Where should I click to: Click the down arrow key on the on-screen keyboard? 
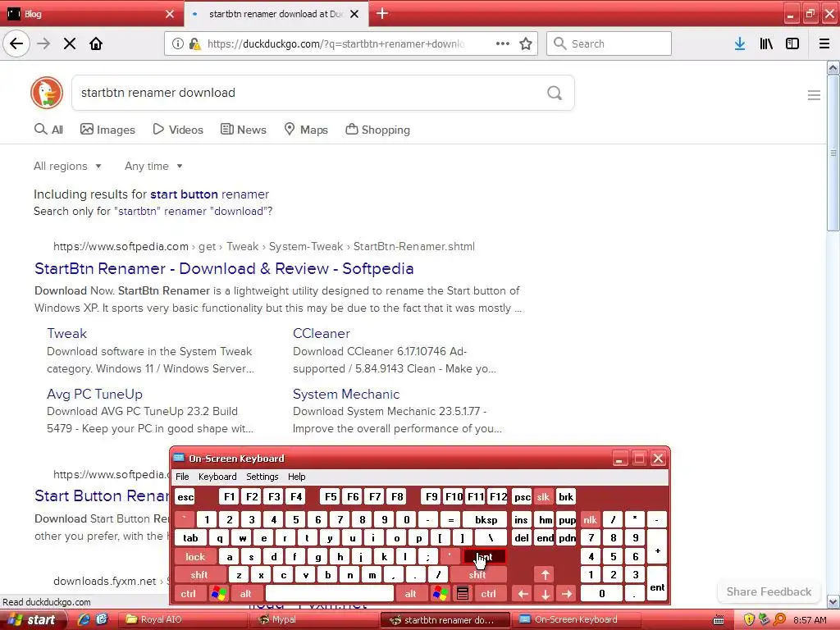(545, 594)
